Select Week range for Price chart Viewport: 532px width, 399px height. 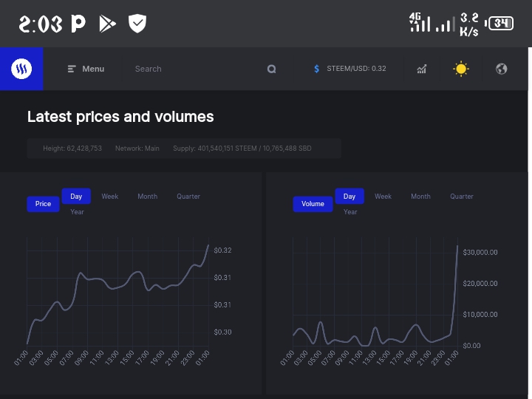(x=110, y=197)
